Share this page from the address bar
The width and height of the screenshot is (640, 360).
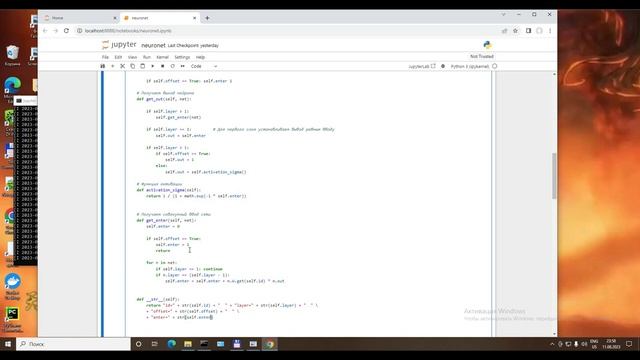click(504, 31)
